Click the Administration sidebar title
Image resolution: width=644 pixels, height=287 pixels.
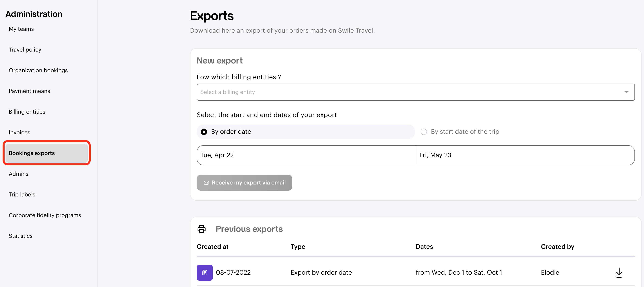[34, 14]
